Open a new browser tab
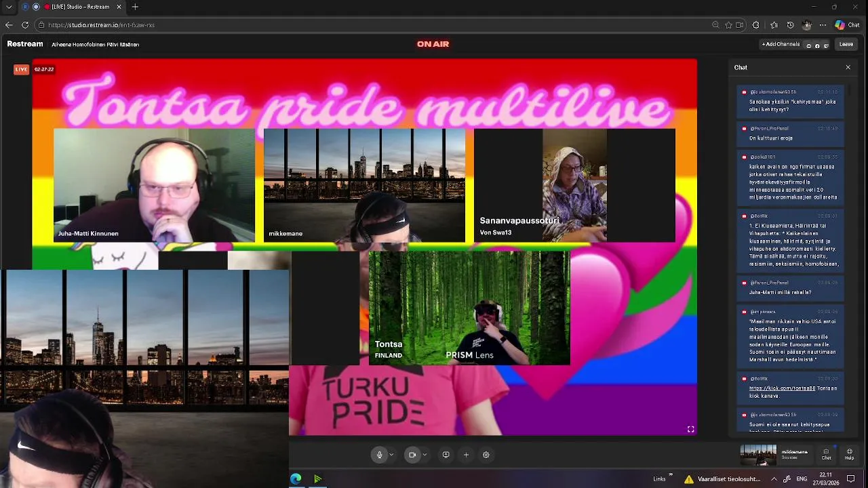 point(135,7)
